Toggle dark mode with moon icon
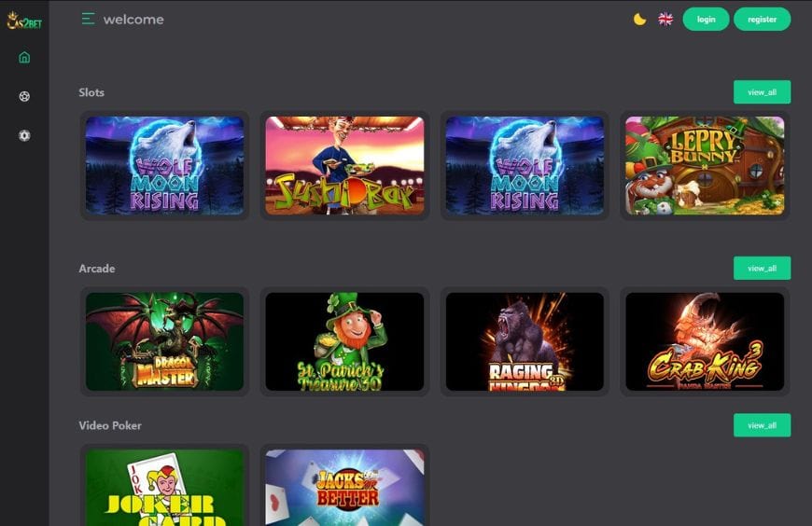The image size is (812, 526). [x=639, y=20]
